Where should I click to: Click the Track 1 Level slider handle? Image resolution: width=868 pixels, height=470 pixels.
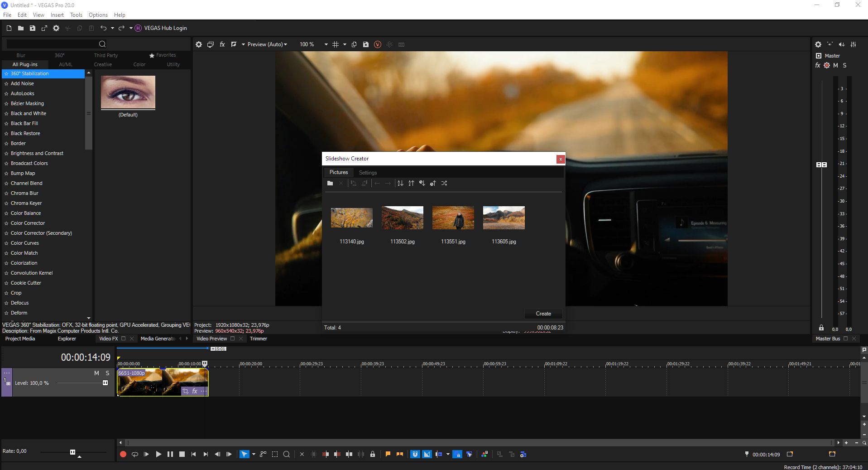105,383
